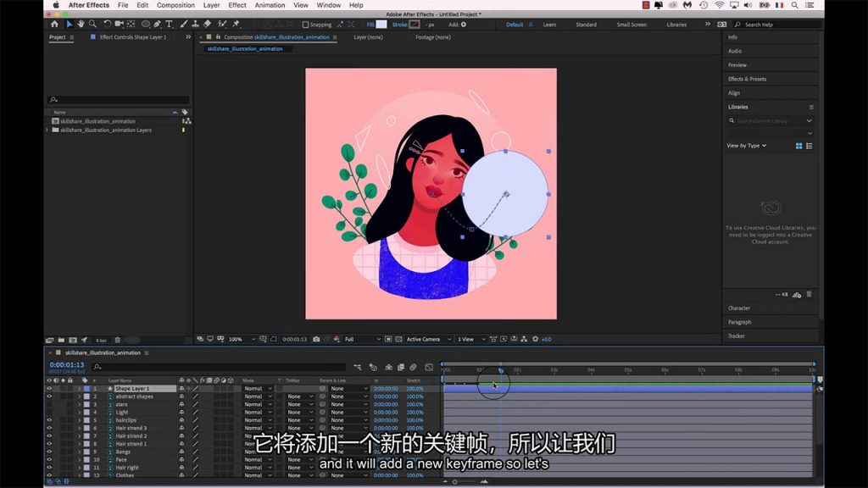Click the new composition icon in Project panel
The image size is (868, 488).
[x=73, y=340]
